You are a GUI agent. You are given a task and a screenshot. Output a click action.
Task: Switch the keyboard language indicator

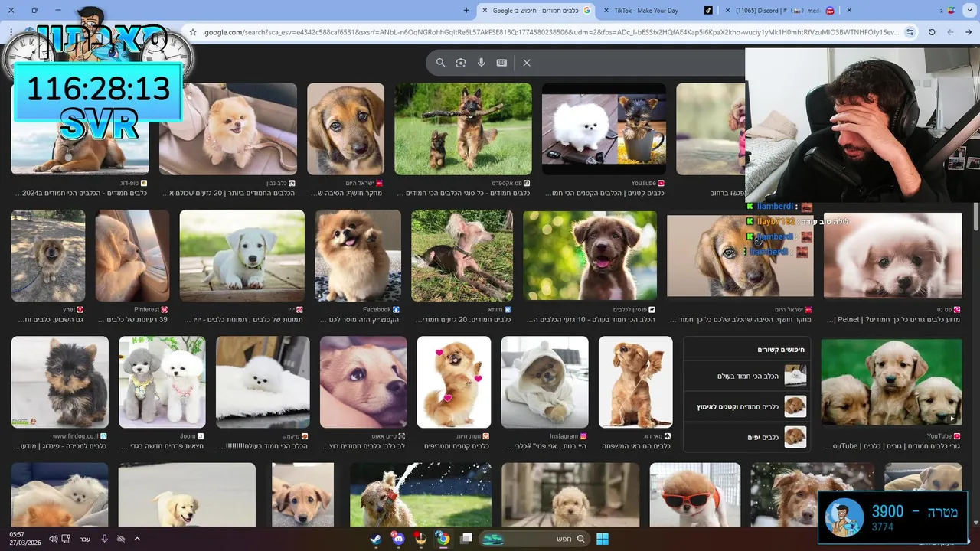click(85, 539)
